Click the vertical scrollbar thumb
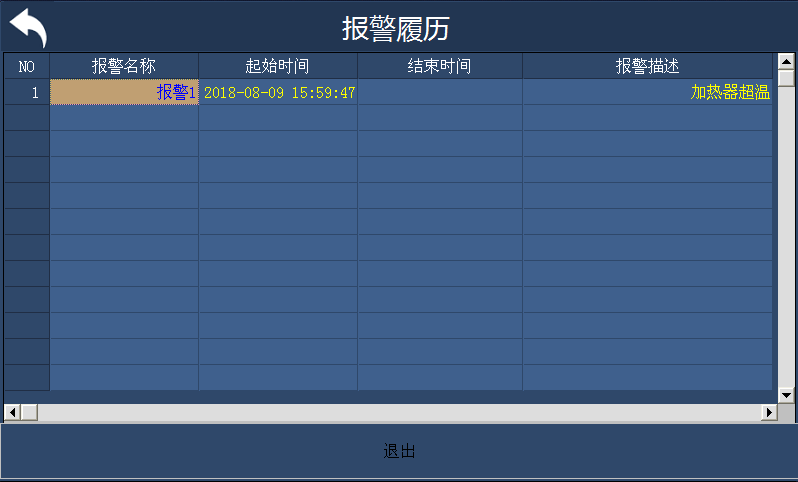 pyautogui.click(x=786, y=78)
